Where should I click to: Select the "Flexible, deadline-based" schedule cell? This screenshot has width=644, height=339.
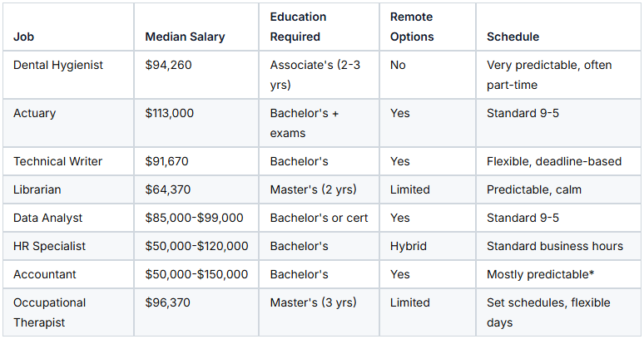pyautogui.click(x=554, y=161)
